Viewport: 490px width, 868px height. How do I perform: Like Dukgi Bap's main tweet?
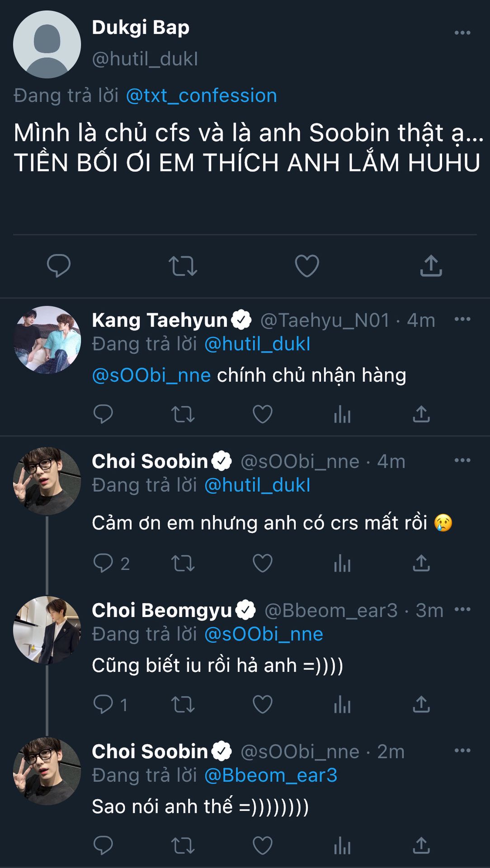pyautogui.click(x=307, y=265)
